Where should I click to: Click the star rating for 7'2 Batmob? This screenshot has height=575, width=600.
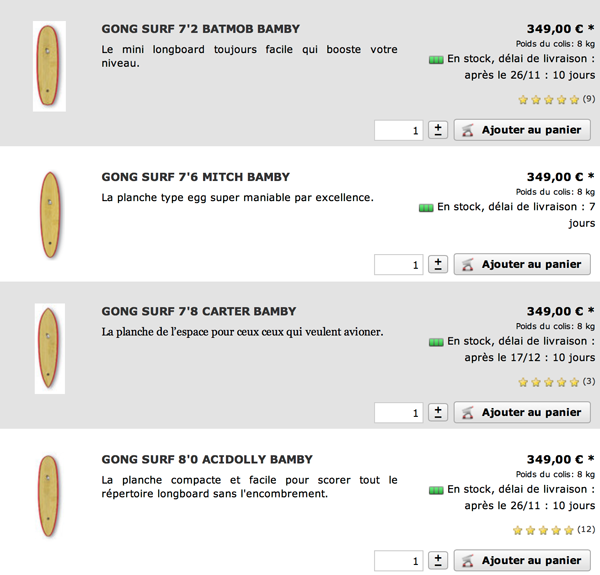coord(548,100)
